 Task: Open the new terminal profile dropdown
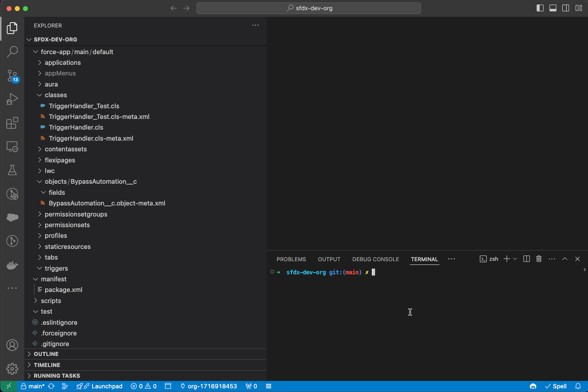[x=515, y=259]
